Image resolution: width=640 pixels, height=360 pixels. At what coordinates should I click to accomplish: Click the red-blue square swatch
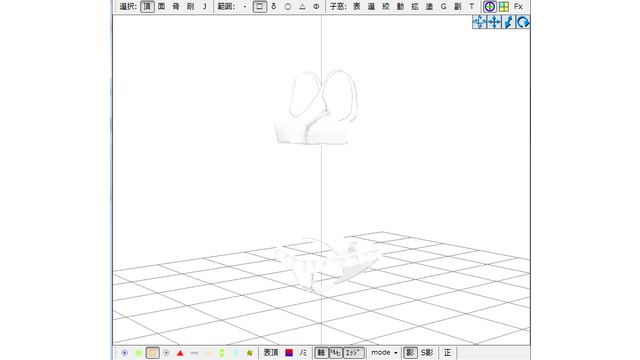pos(289,353)
